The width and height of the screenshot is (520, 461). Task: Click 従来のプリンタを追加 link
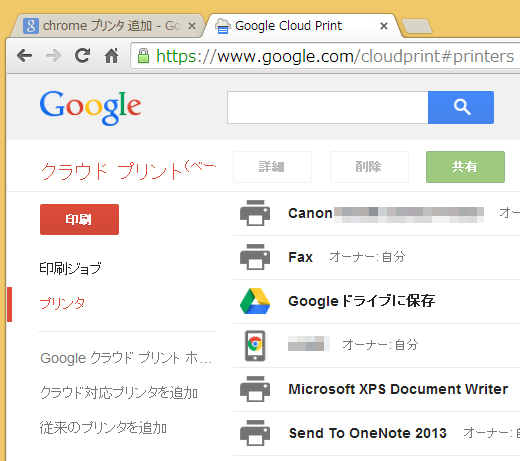point(103,428)
